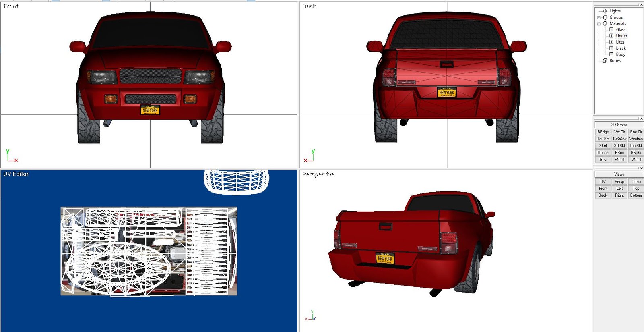Toggle the Skel skeleton state
The height and width of the screenshot is (332, 644).
click(603, 146)
